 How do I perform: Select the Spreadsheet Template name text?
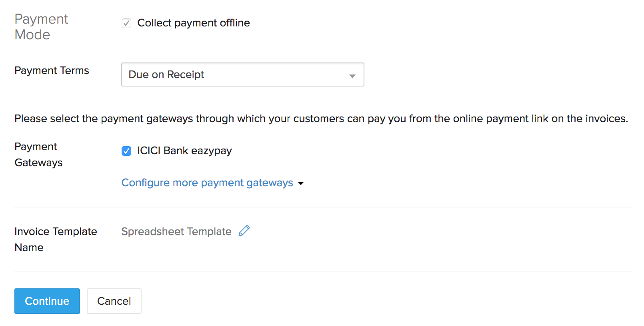(x=176, y=231)
